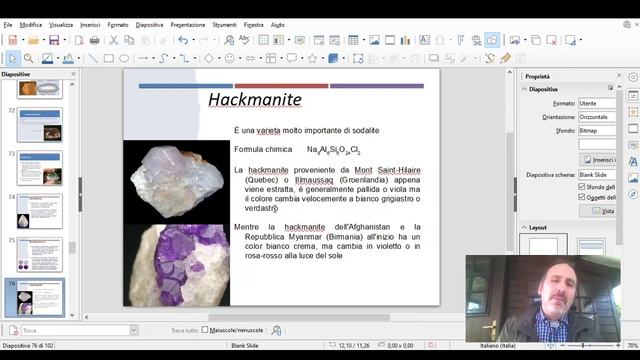This screenshot has height=360, width=640.
Task: Select slide 72 thumbnail
Action: 40,125
